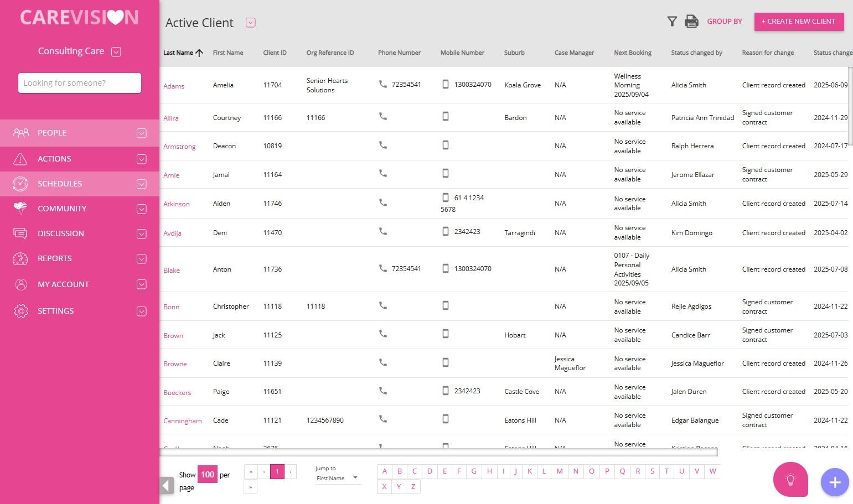This screenshot has height=504, width=853.
Task: Click phone icon in Brown row
Action: [x=382, y=334]
